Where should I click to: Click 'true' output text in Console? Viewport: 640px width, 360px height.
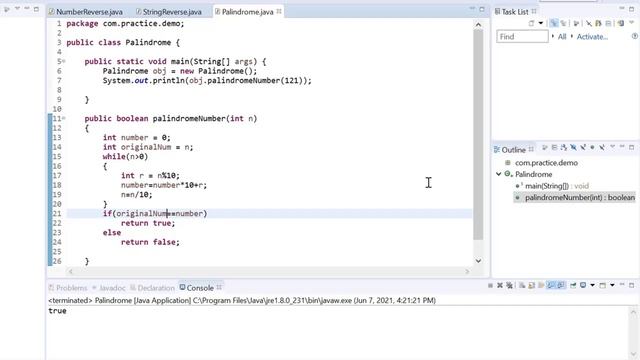coord(57,311)
